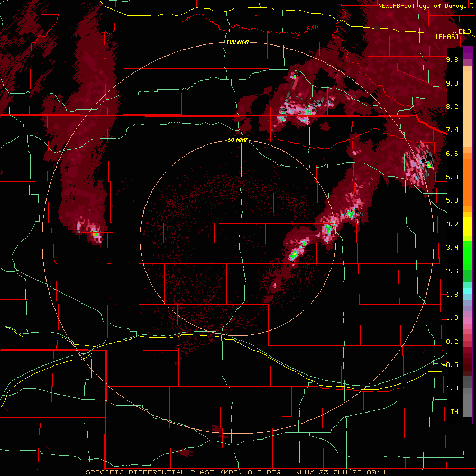The image size is (476, 476).
Task: Click the -1.3 color scale value
Action: point(451,388)
